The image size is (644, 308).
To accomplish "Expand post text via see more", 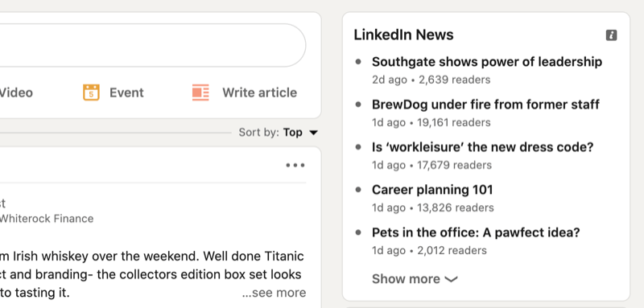I will point(274,293).
